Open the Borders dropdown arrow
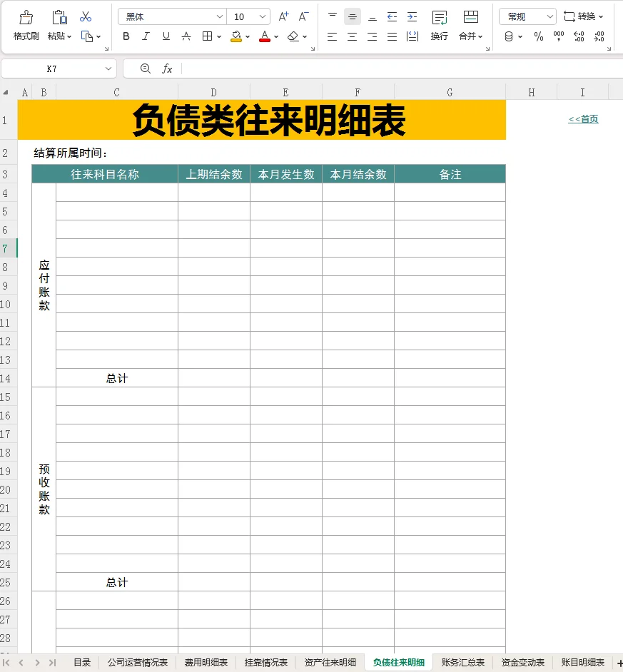Image resolution: width=623 pixels, height=672 pixels. [219, 37]
